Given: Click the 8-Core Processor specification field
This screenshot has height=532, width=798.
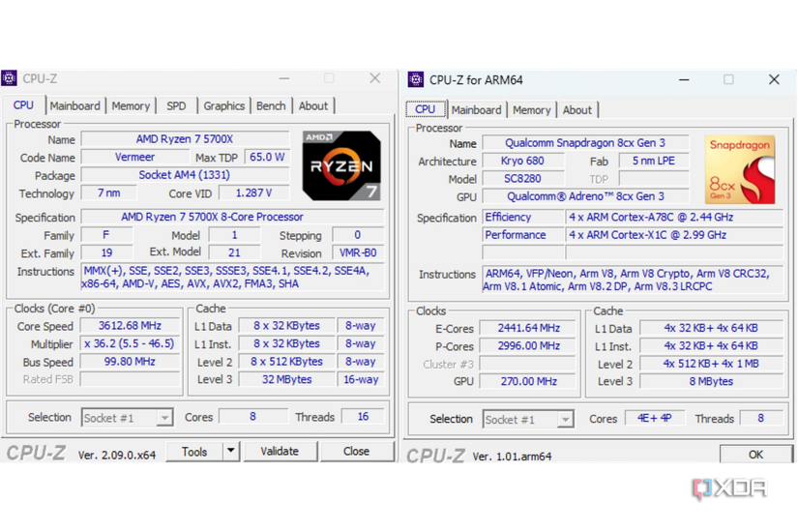Looking at the screenshot, I should point(232,217).
